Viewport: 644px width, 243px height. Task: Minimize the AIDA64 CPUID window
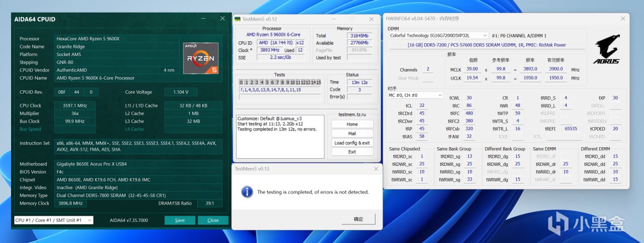(204, 19)
